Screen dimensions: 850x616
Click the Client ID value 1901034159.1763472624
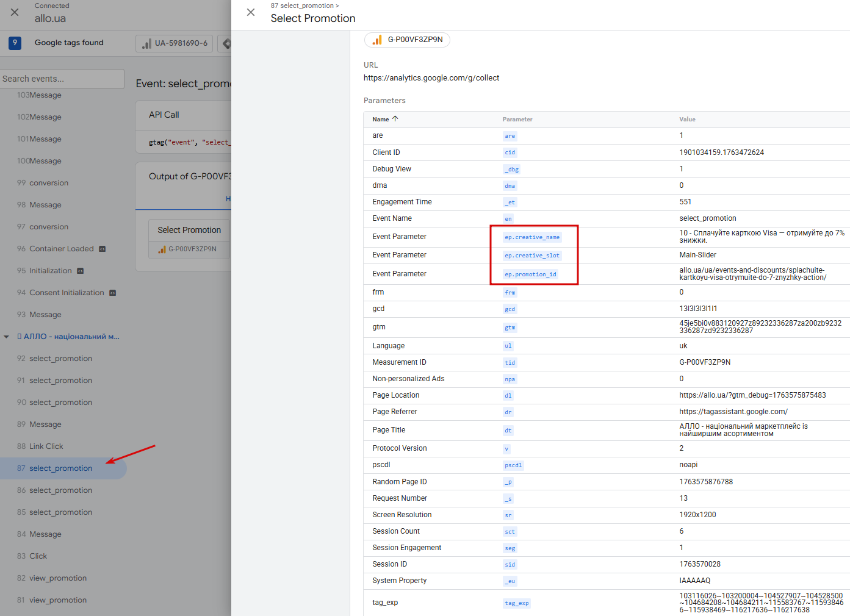click(722, 152)
